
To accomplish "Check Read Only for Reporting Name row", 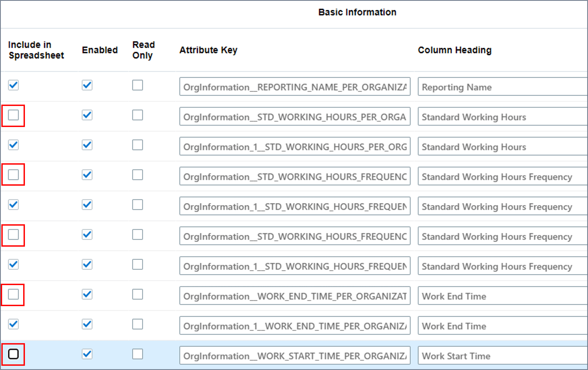I will point(138,85).
